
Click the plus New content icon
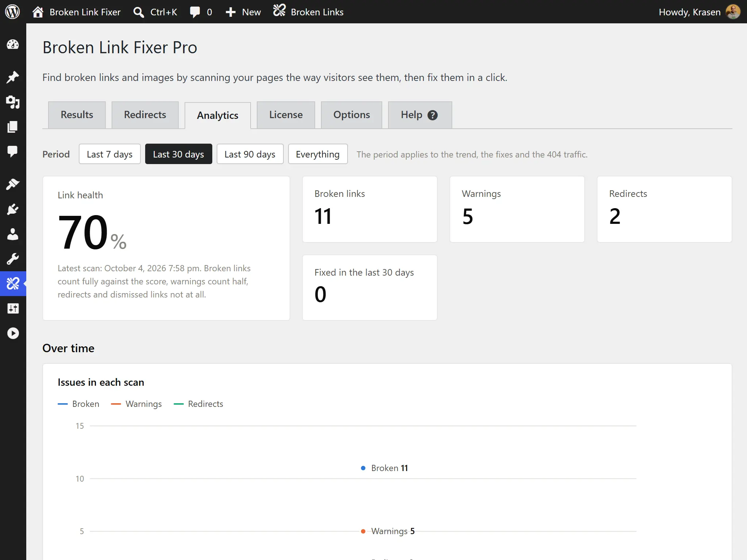[231, 12]
